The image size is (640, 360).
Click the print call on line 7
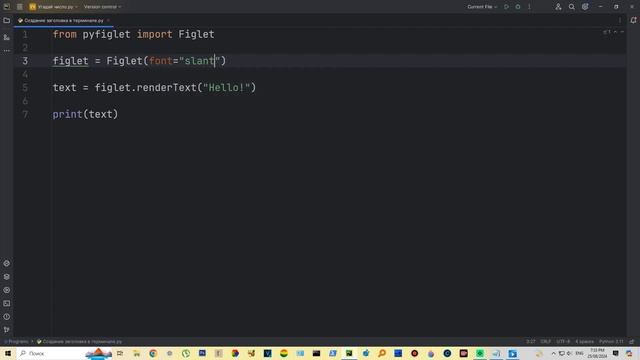(x=67, y=114)
